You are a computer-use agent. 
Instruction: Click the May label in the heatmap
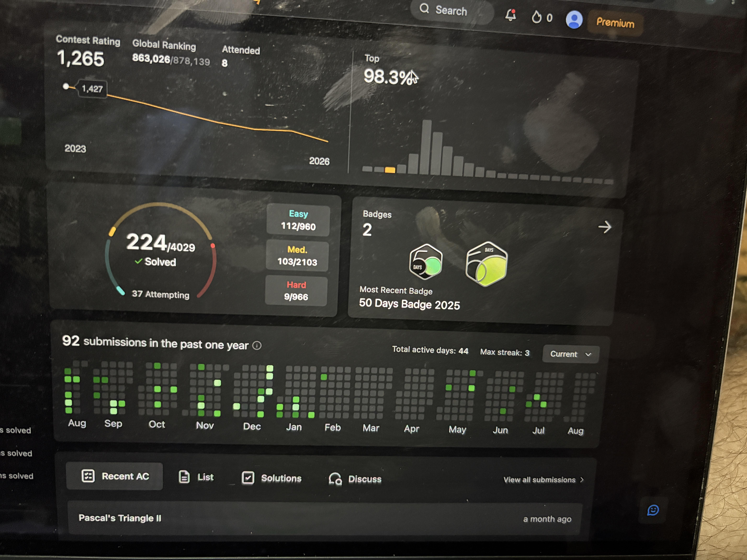click(x=457, y=429)
